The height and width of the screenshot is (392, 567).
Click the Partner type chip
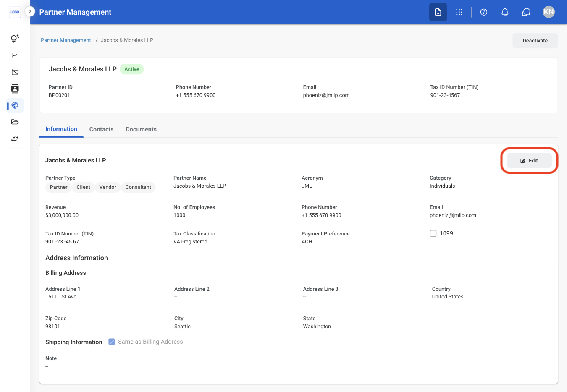click(x=58, y=187)
